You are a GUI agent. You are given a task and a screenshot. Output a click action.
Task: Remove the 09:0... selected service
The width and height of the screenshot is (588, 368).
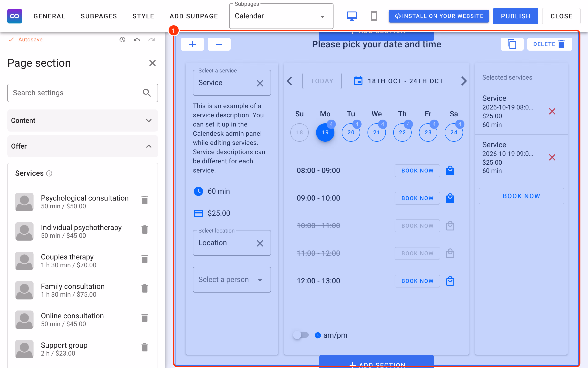(x=552, y=158)
